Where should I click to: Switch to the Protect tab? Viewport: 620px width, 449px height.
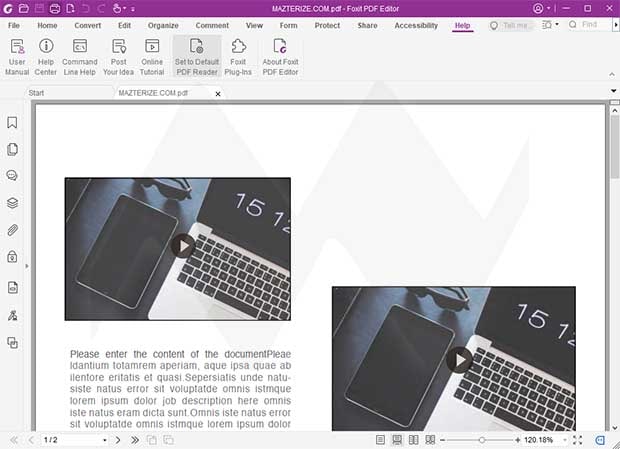click(x=327, y=25)
